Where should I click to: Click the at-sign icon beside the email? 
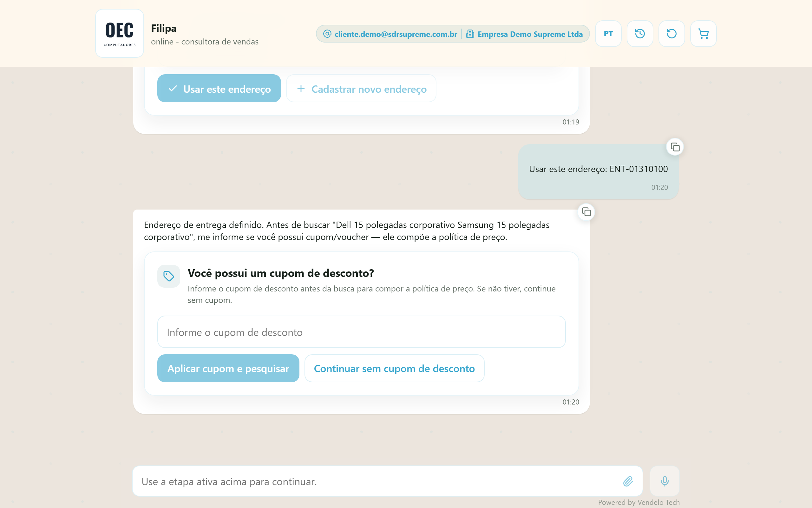tap(327, 34)
